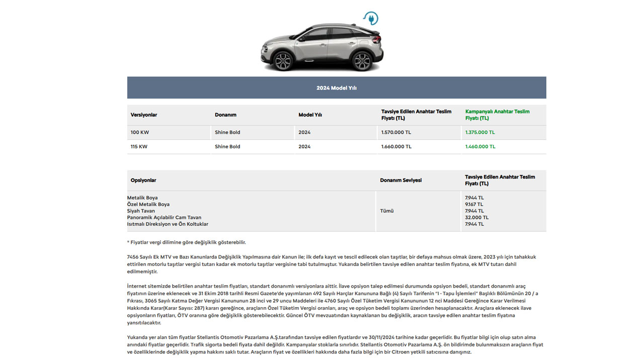Click the 1.570.000 TL recommended price
The width and height of the screenshot is (644, 362).
(396, 133)
